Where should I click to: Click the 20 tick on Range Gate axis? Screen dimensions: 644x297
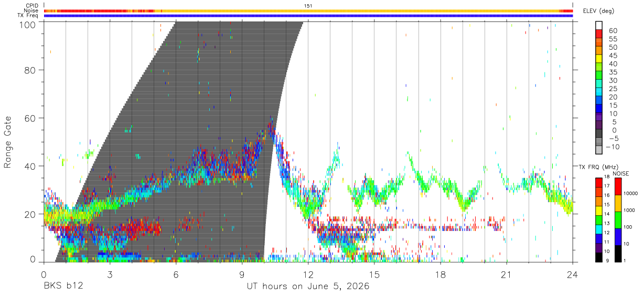pos(30,214)
